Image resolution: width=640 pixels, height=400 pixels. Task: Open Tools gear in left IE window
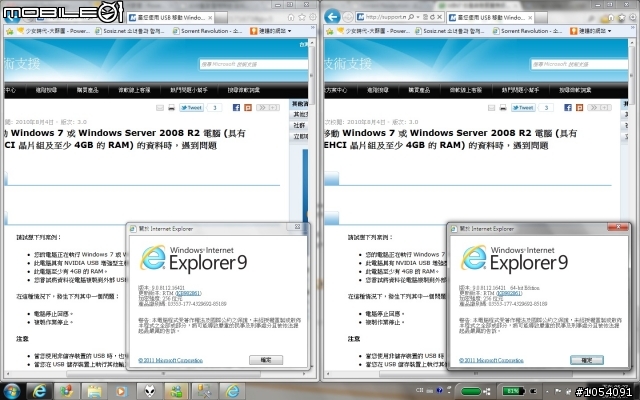[313, 18]
